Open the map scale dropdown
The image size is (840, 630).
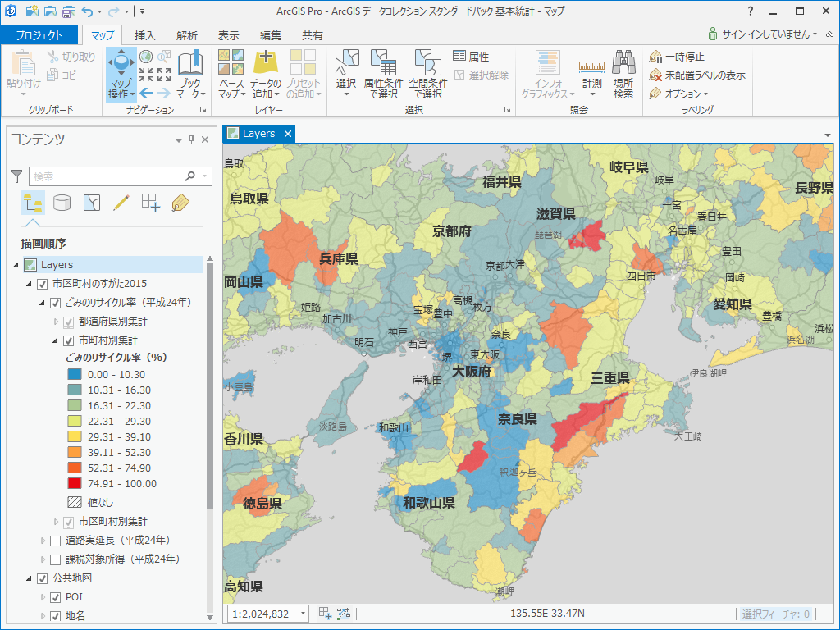coord(304,614)
